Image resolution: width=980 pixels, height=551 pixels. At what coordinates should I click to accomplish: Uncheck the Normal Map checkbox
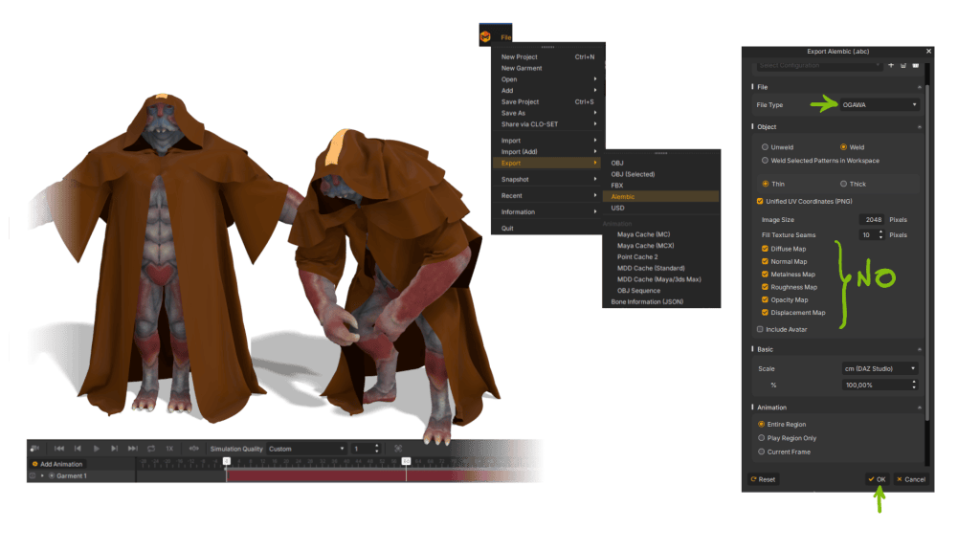[765, 262]
